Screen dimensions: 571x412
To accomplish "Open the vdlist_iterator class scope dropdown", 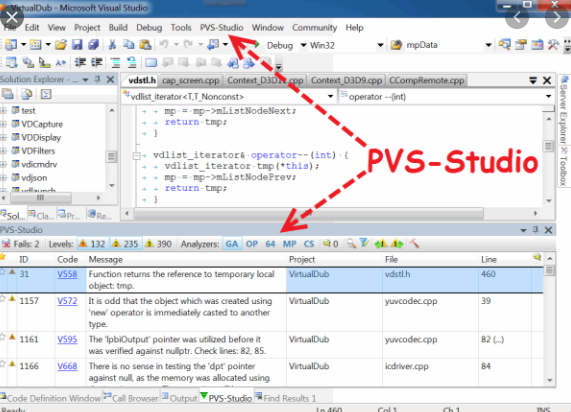I will pyautogui.click(x=330, y=97).
